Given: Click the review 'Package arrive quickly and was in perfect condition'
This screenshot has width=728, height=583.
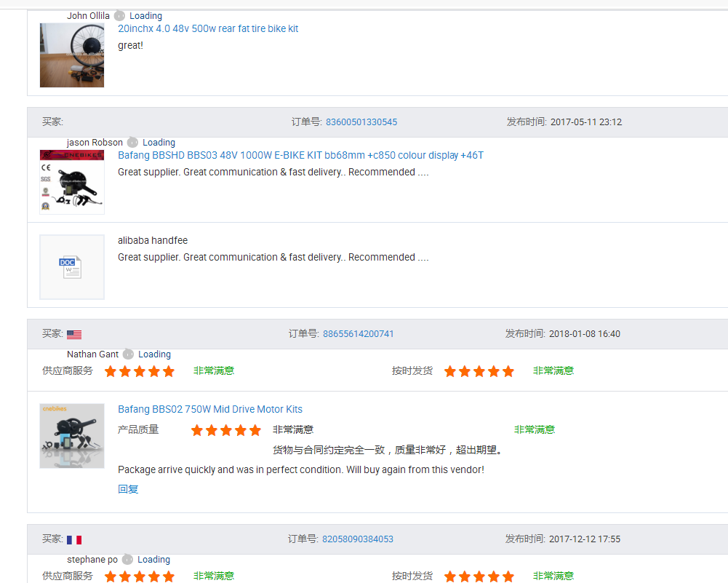Looking at the screenshot, I should [301, 469].
